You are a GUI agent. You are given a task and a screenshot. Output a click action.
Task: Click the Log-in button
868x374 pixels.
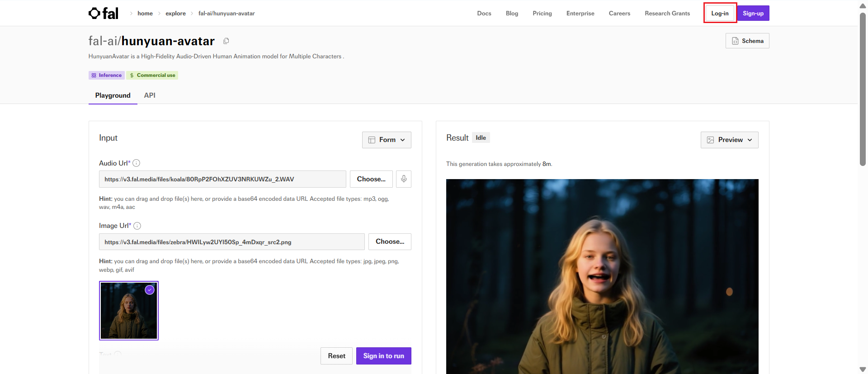click(720, 14)
